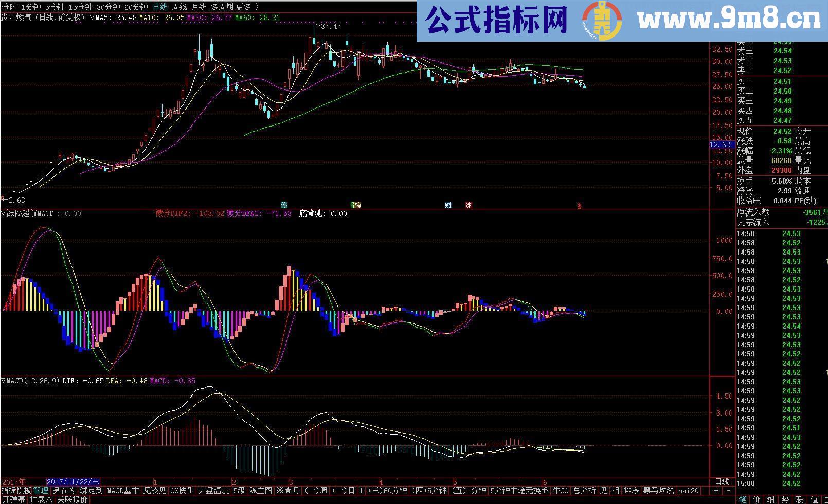Viewport: 828px width, 504px height.
Task: Select the 笔 tick icon in bottom status bar
Action: click(743, 499)
